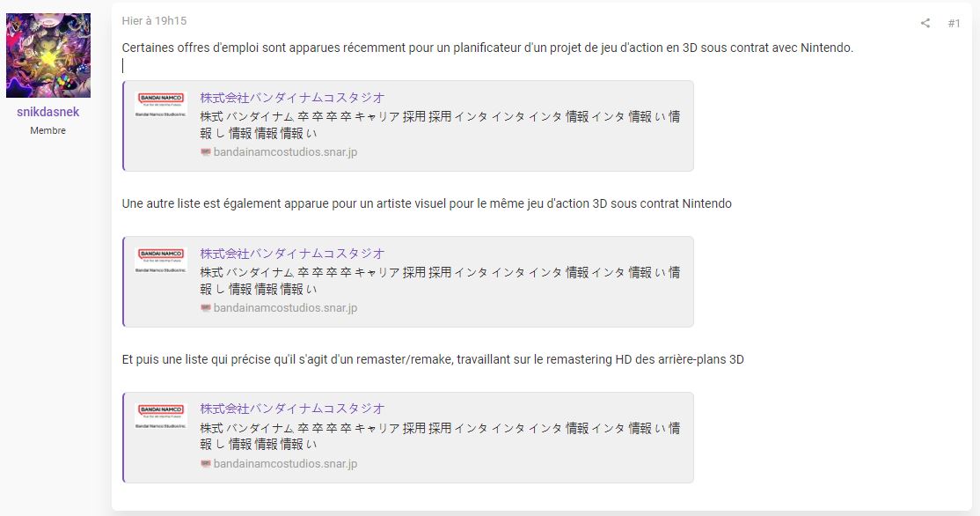Image resolution: width=980 pixels, height=516 pixels.
Task: Open the snikdasnek username profile link
Action: point(48,112)
